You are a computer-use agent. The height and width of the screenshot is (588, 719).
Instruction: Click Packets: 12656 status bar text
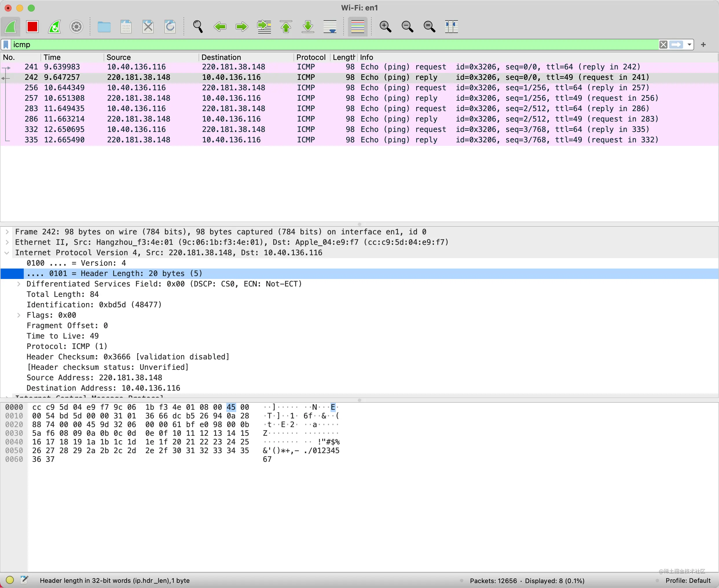point(493,581)
